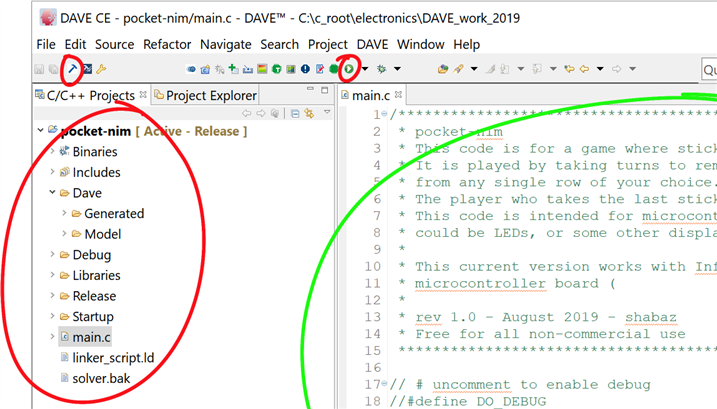Expand the Libraries folder node
The width and height of the screenshot is (717, 409).
pyautogui.click(x=52, y=274)
